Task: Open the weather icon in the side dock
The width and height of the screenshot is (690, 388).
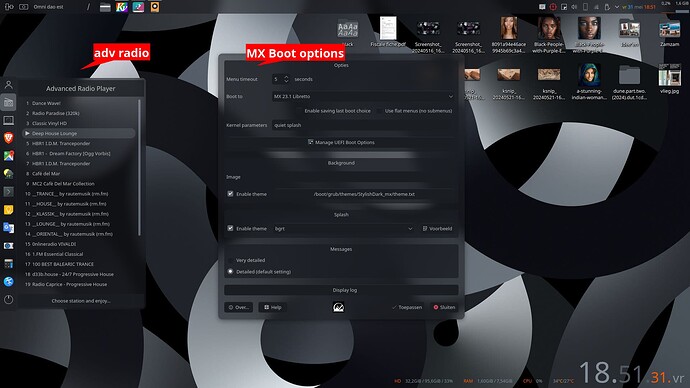Action: (8, 174)
